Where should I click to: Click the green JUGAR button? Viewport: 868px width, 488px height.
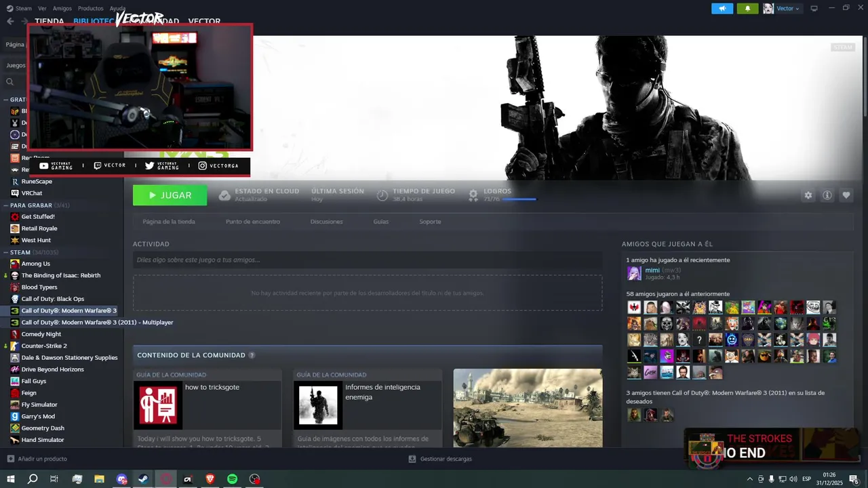point(170,195)
